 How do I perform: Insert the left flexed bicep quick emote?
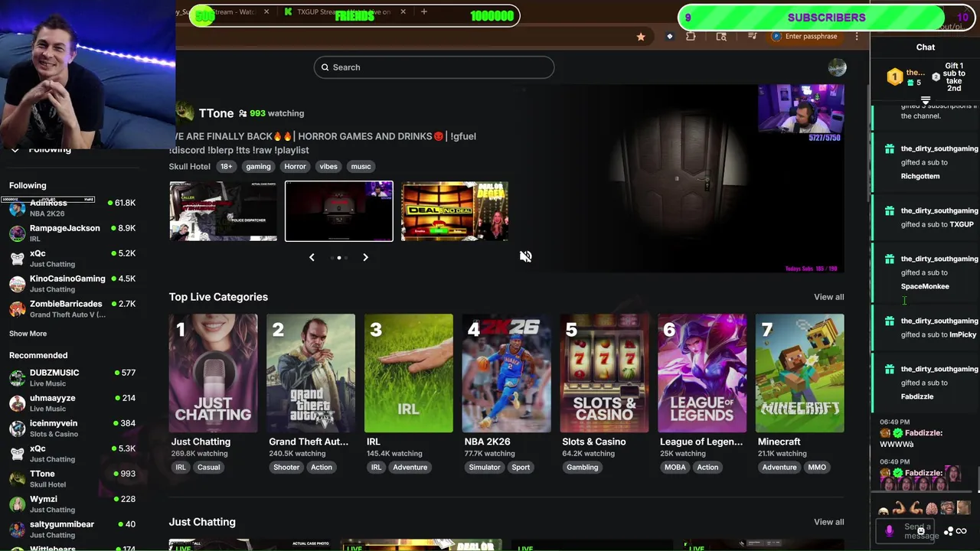[899, 508]
